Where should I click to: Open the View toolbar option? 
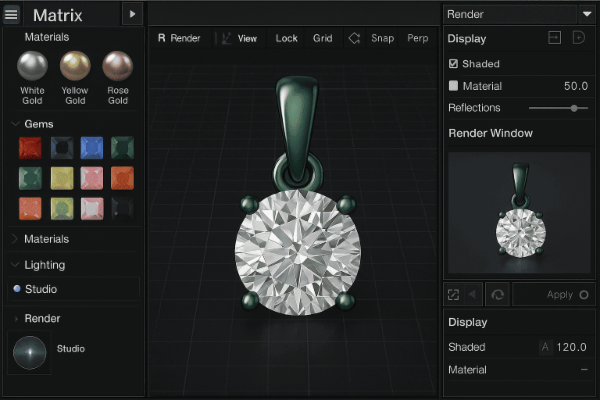(247, 39)
